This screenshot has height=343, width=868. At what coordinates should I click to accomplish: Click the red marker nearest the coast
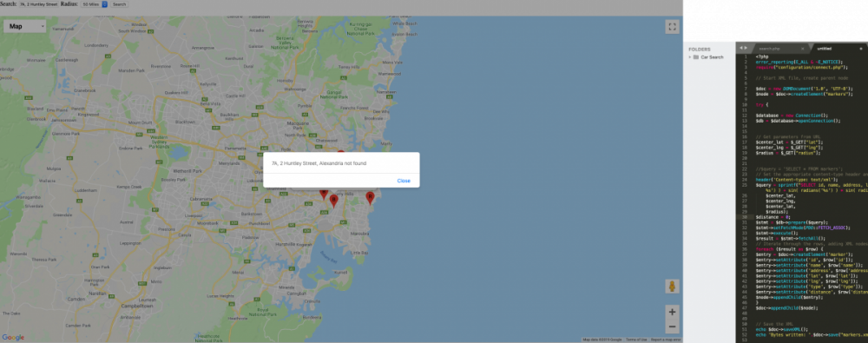click(x=370, y=198)
